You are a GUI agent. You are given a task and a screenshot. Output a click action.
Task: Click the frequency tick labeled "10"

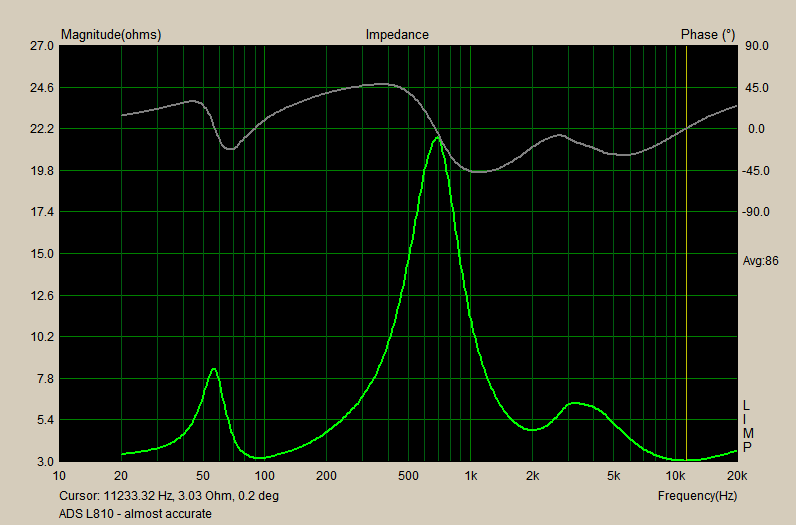click(59, 476)
